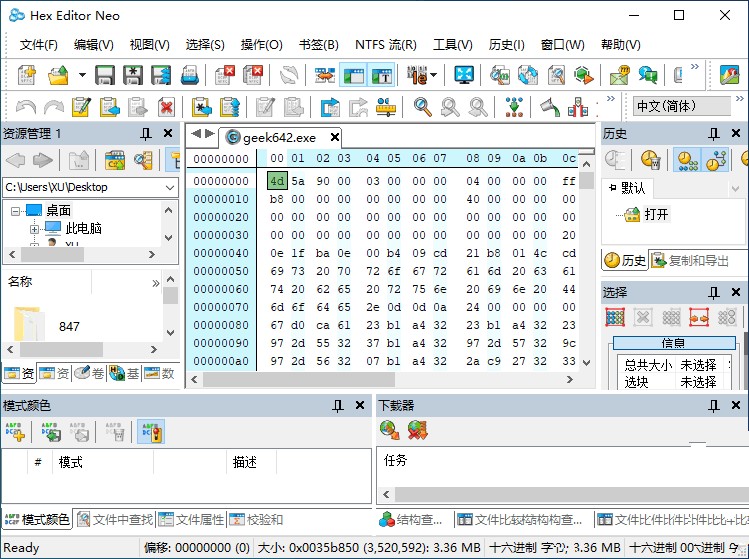Close the 资源管理 1 panel
749x559 pixels.
click(168, 133)
